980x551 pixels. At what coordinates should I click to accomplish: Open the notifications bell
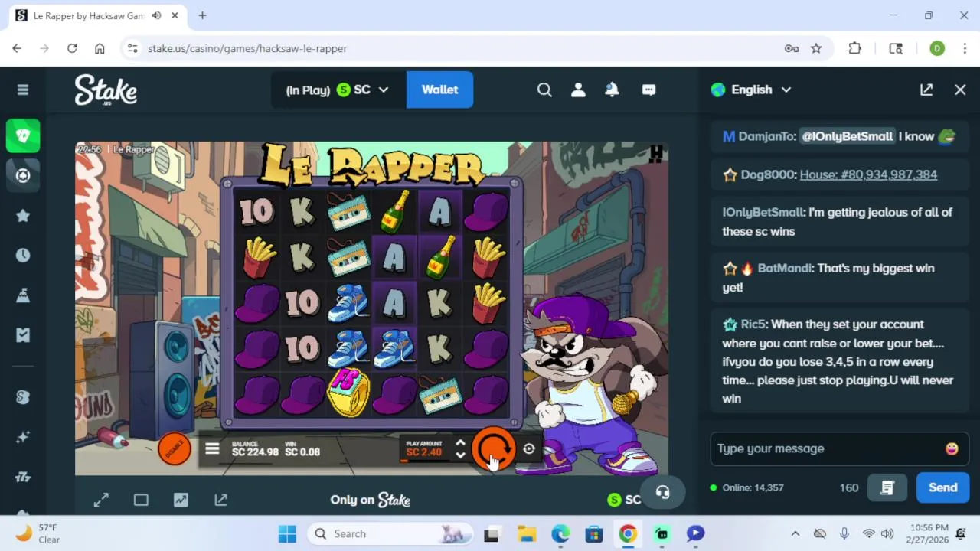[x=612, y=90]
